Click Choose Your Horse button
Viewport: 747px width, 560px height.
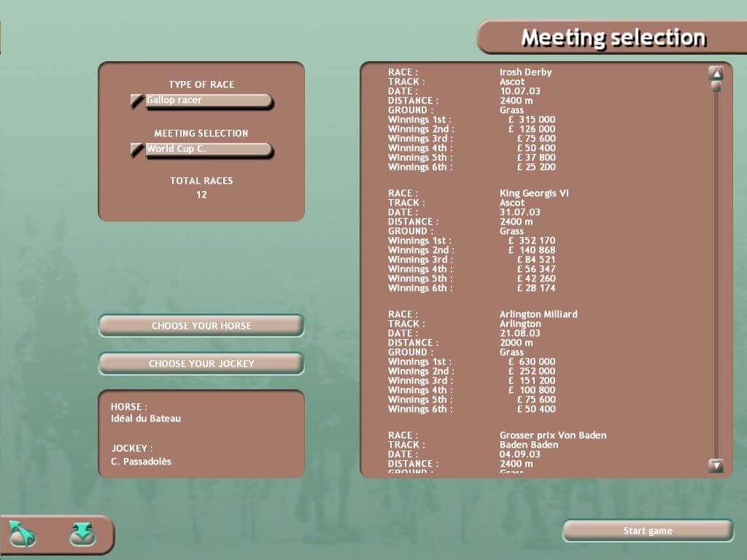201,326
